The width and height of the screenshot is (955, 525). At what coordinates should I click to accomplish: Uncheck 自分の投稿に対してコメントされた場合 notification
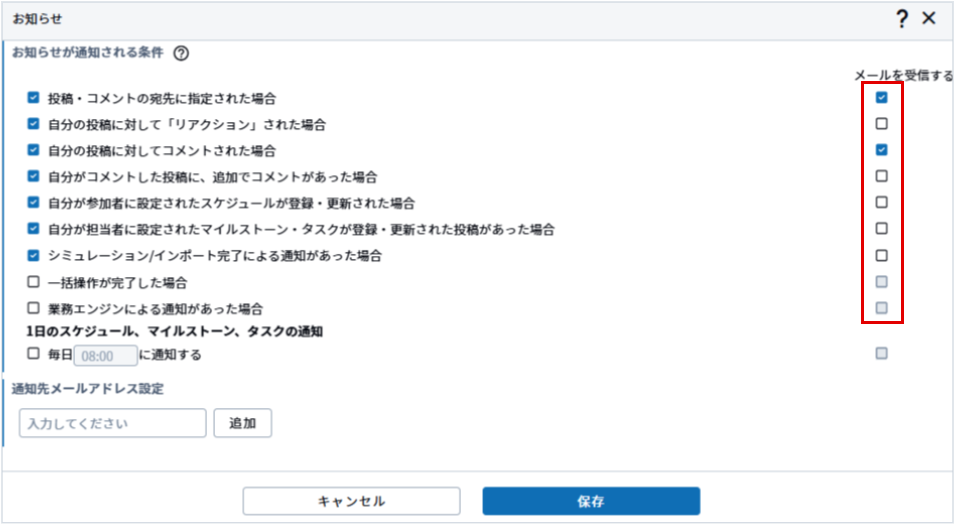coord(34,150)
